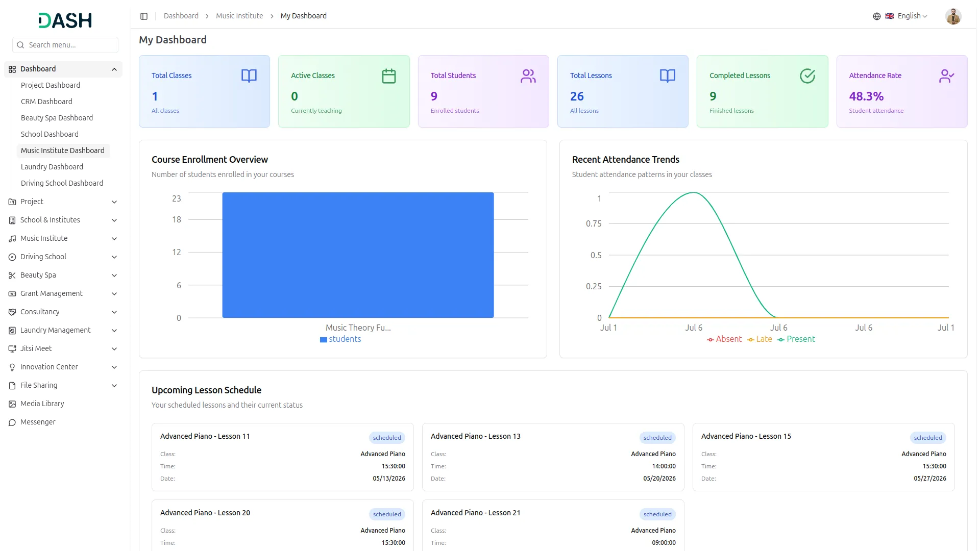The image size is (980, 551).
Task: Collapse the Dashboard menu chevron
Action: click(114, 69)
